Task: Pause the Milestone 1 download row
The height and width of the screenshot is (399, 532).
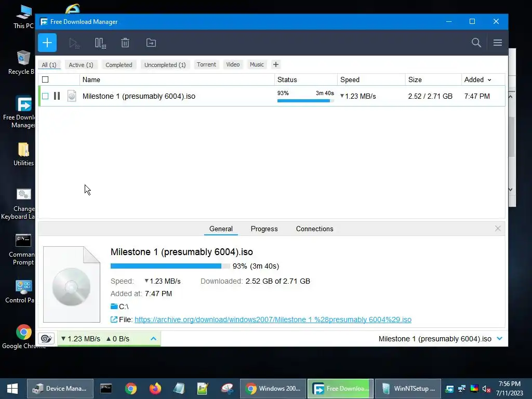Action: tap(57, 96)
